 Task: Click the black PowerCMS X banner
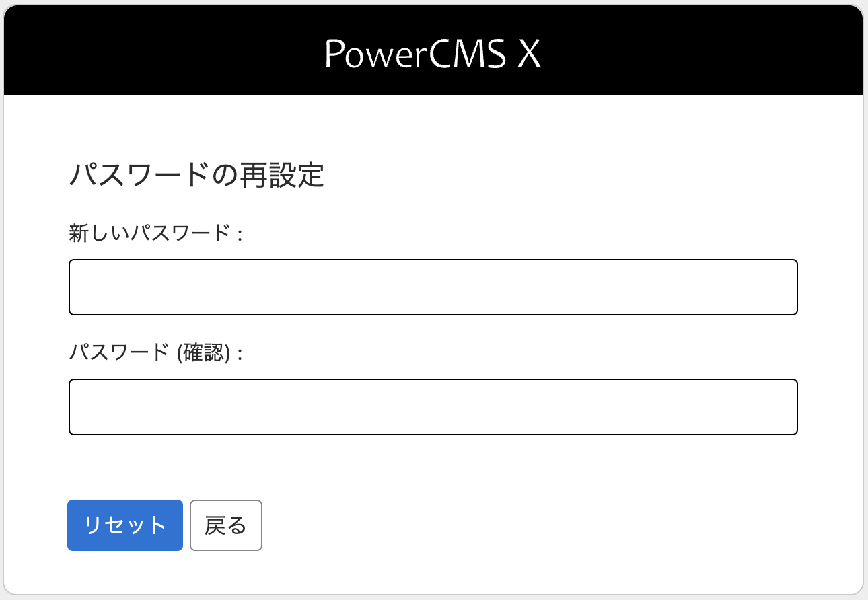433,50
